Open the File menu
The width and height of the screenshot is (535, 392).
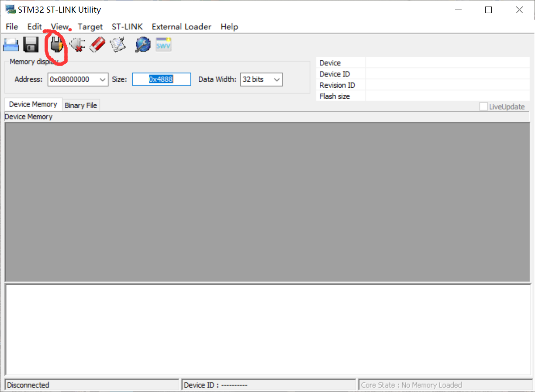[x=12, y=27]
